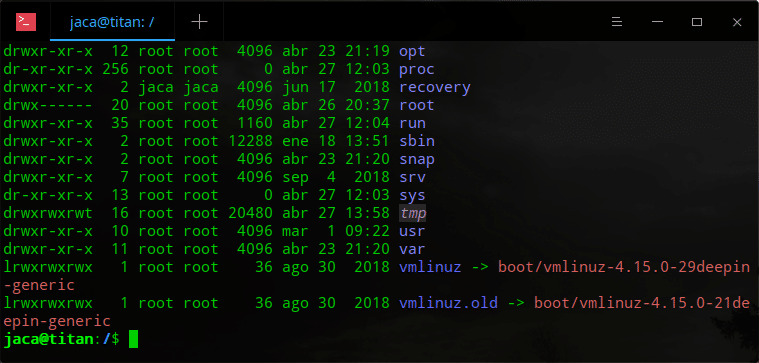The height and width of the screenshot is (363, 759).
Task: Click the root directory name
Action: pos(416,106)
